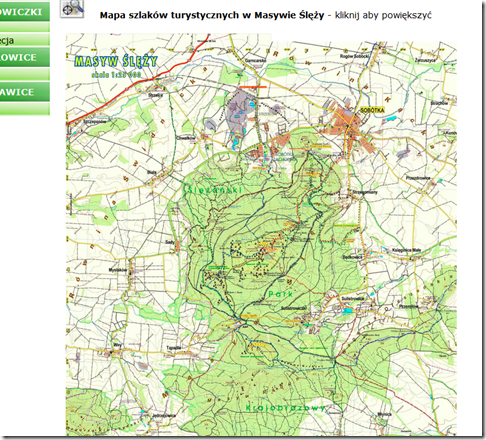
Task: Click the map magnifier icon above the map
Action: coord(72,8)
